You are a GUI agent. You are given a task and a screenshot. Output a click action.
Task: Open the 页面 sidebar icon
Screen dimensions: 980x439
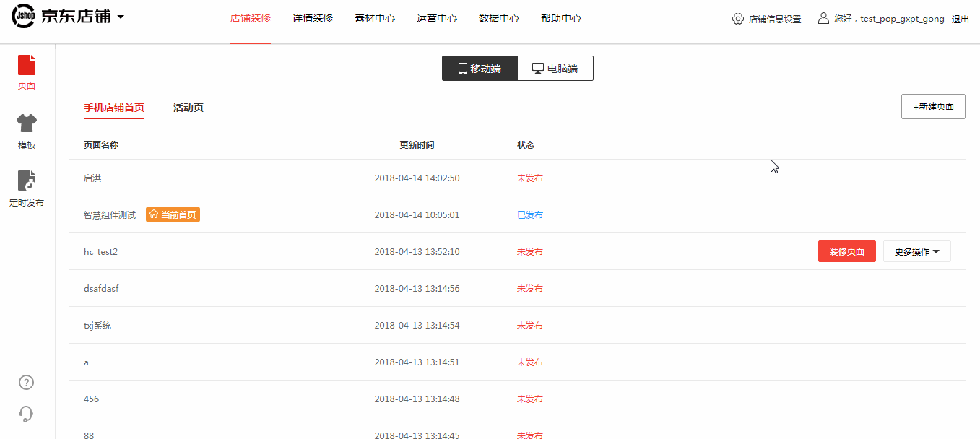pyautogui.click(x=27, y=65)
